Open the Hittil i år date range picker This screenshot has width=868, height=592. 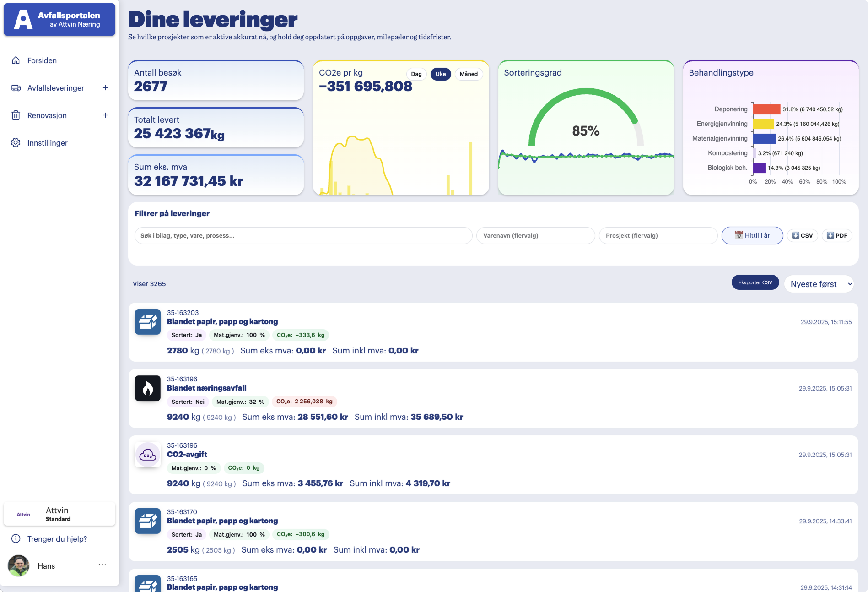pos(752,235)
